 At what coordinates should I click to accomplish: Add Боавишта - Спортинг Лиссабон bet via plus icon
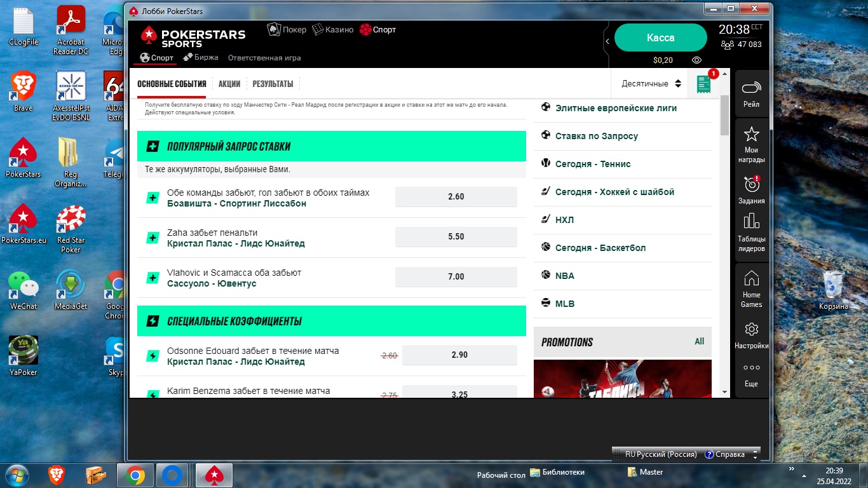153,198
